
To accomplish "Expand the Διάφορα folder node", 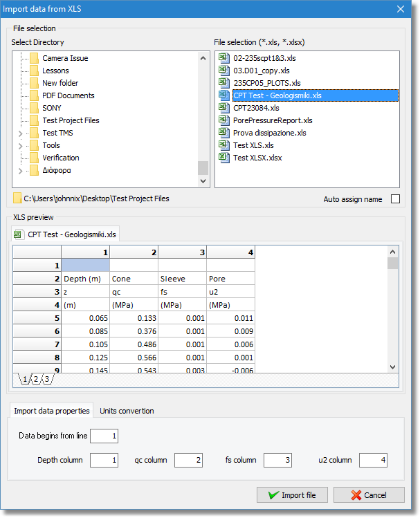I will pyautogui.click(x=20, y=170).
